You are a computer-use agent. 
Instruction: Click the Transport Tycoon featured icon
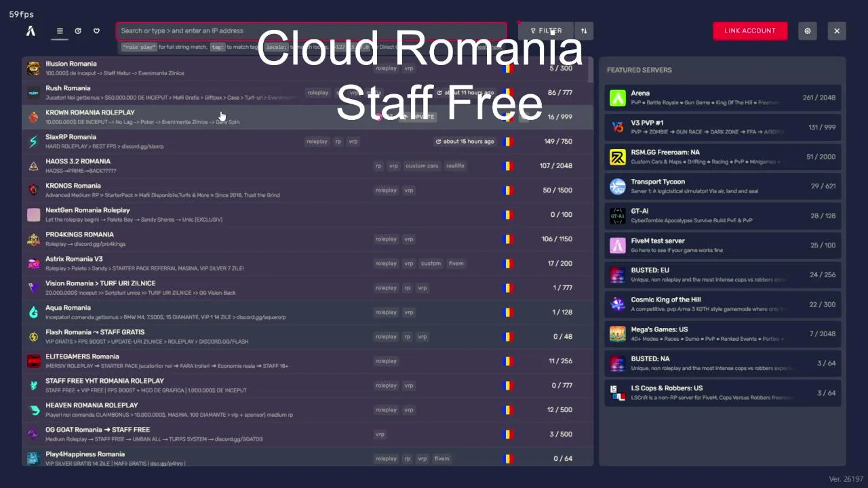[x=617, y=186]
